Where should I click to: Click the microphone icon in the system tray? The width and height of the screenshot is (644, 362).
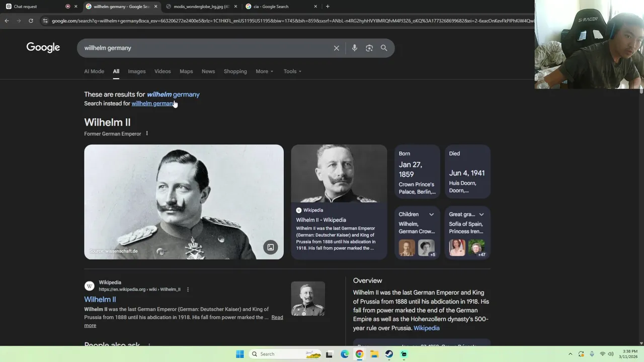coord(592,354)
